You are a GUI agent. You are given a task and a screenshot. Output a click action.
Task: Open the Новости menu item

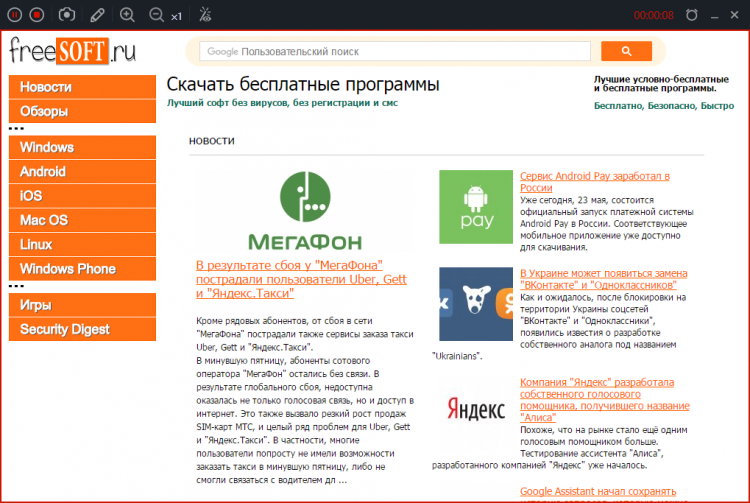82,87
